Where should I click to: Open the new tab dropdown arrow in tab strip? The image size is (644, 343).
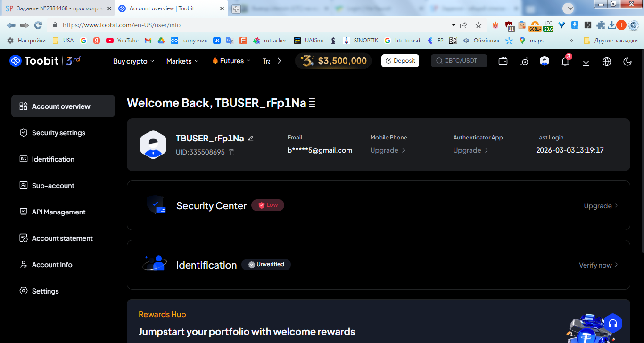click(x=570, y=8)
